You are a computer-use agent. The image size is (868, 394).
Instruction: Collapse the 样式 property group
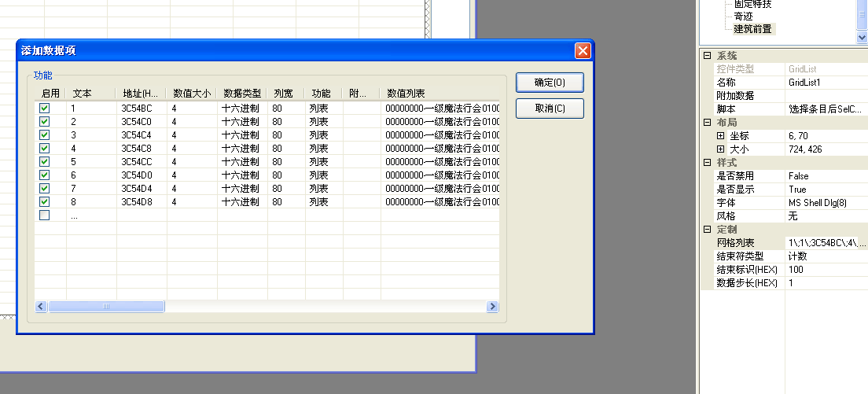tap(707, 163)
